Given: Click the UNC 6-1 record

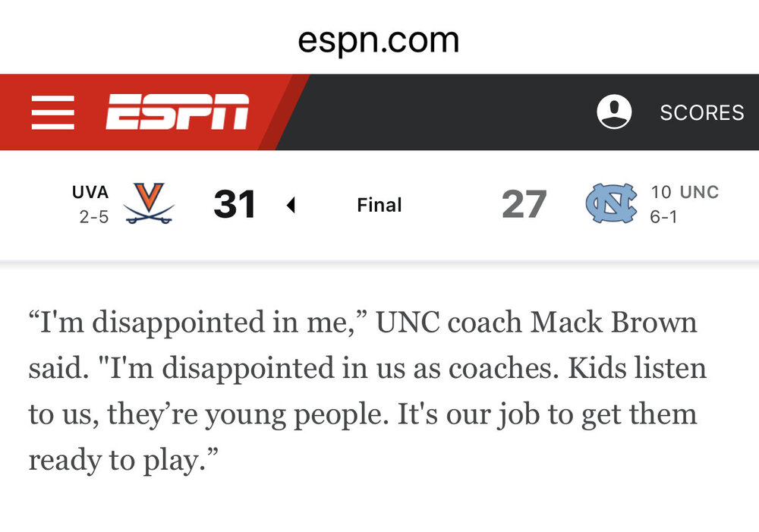Looking at the screenshot, I should point(663,217).
